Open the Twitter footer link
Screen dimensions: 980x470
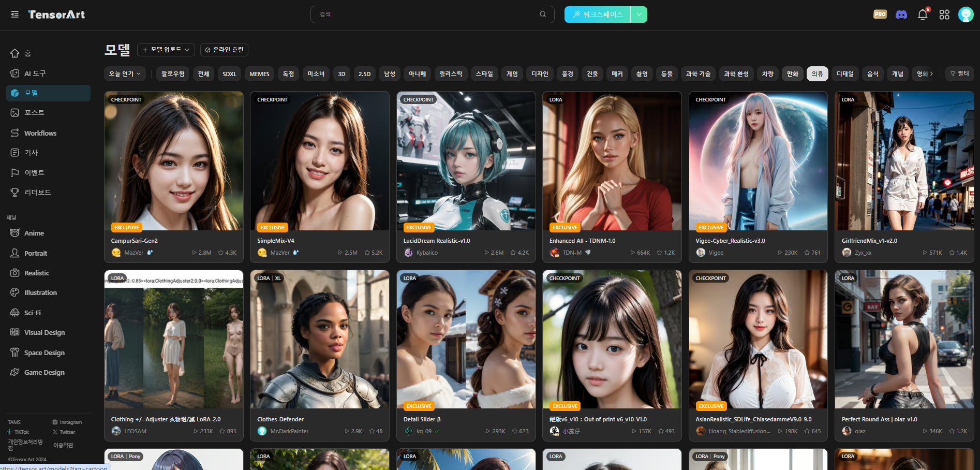click(64, 432)
